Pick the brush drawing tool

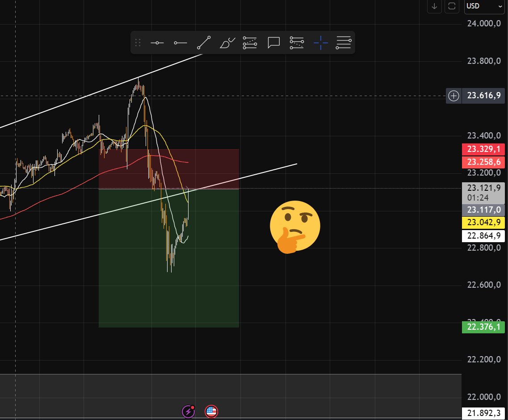pos(227,42)
